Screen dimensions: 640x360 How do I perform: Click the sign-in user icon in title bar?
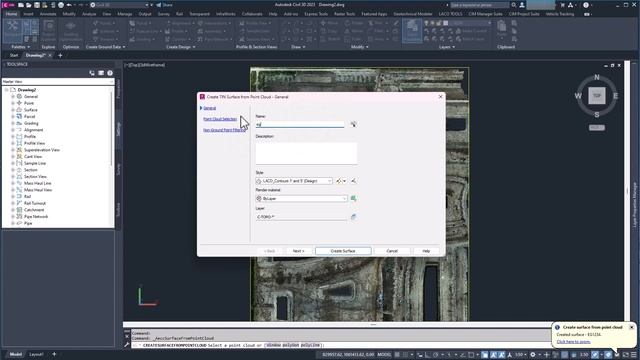[522, 5]
